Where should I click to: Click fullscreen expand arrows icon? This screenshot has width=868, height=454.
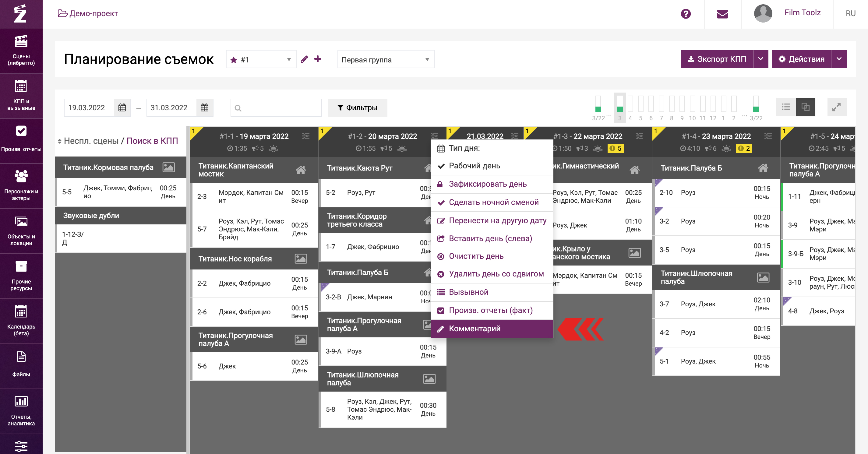coord(836,107)
